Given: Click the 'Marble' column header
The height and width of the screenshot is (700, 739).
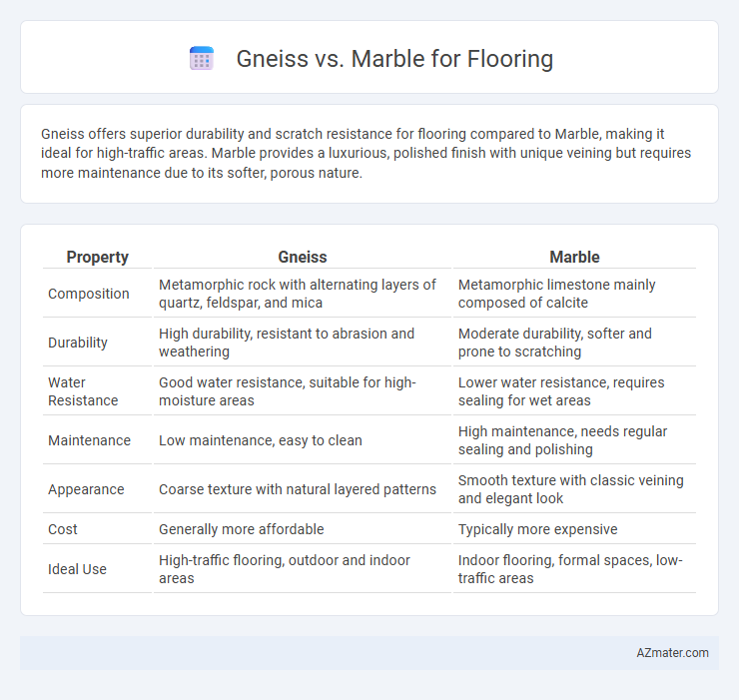Looking at the screenshot, I should (574, 257).
